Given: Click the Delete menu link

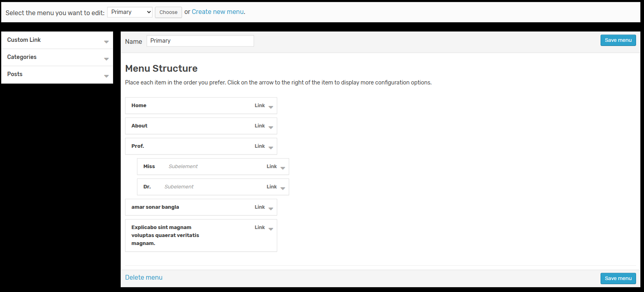Looking at the screenshot, I should click(x=144, y=278).
